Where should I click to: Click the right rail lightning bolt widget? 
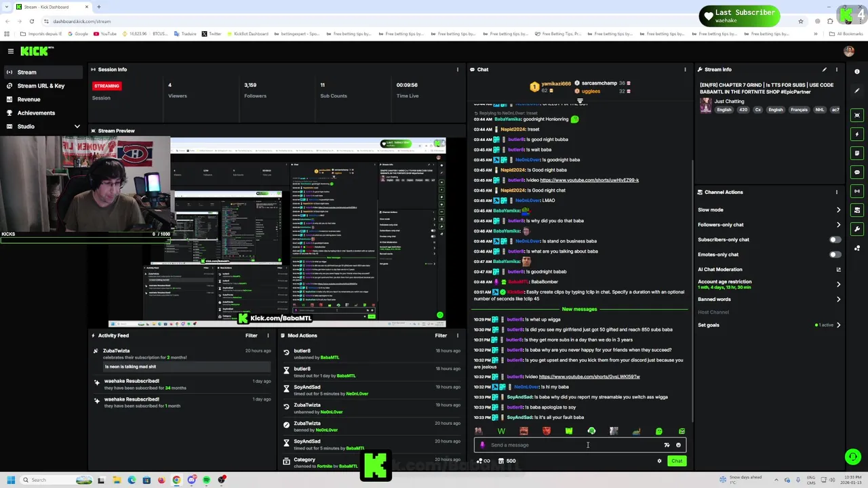coord(857,134)
